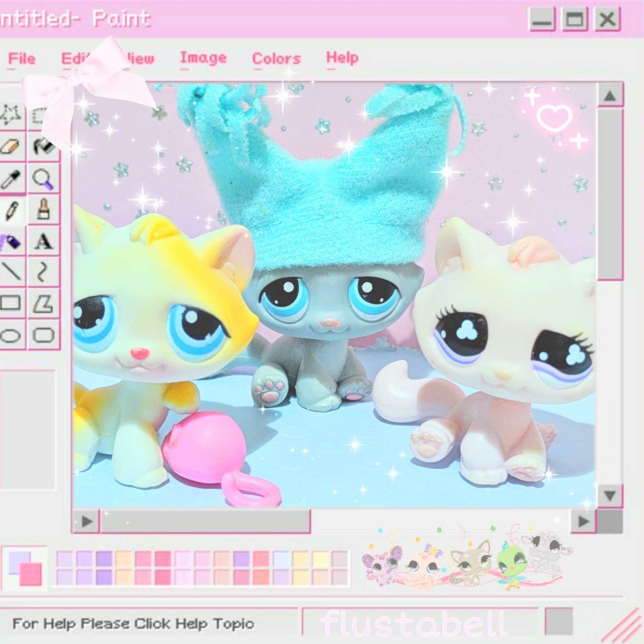Open the Image menu
644x644 pixels.
point(203,58)
